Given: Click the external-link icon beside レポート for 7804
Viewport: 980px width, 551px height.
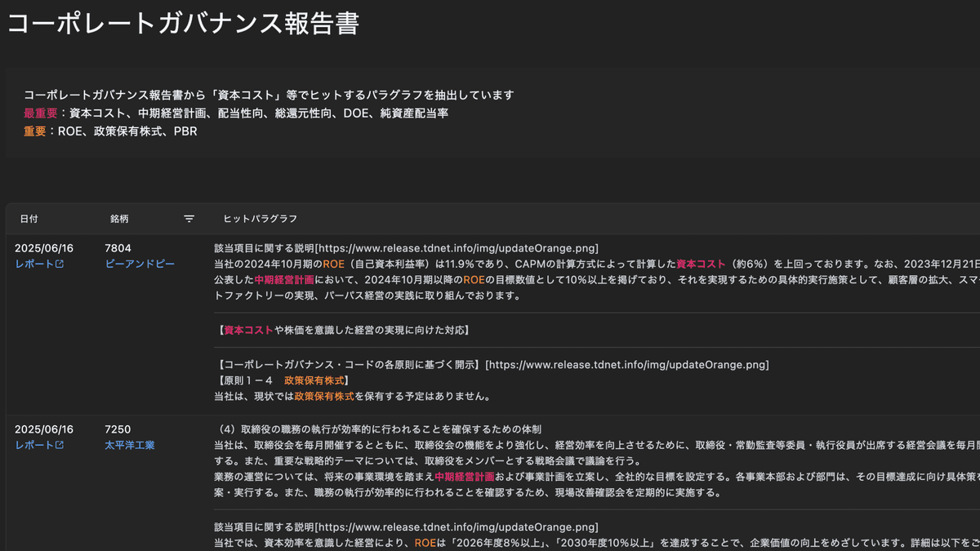Looking at the screenshot, I should tap(60, 264).
